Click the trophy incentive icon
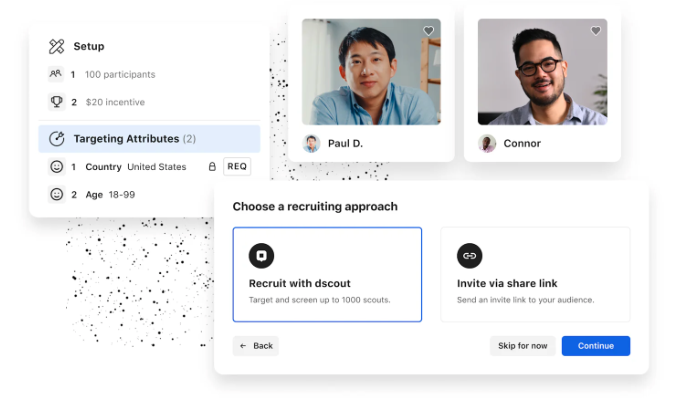The height and width of the screenshot is (400, 675). (56, 102)
